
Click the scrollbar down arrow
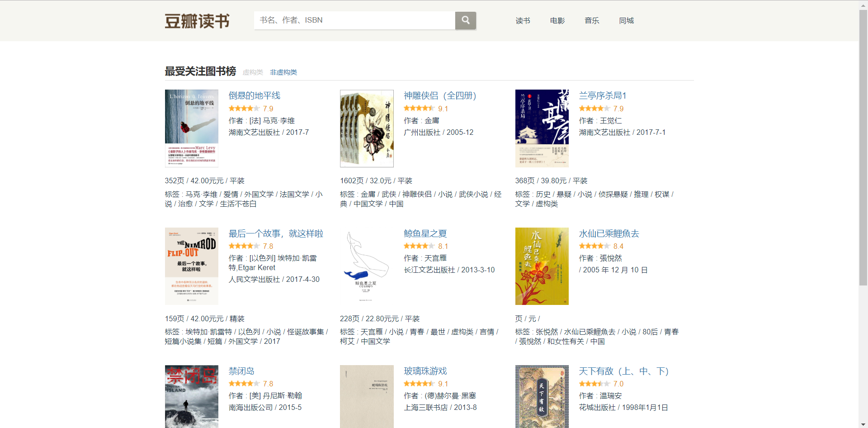pyautogui.click(x=863, y=424)
